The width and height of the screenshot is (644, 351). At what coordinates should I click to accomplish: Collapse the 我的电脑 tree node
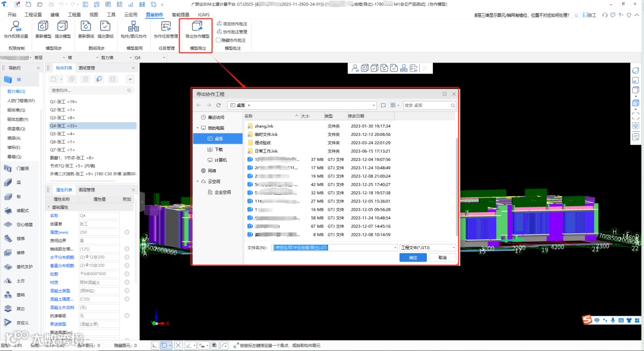pyautogui.click(x=197, y=128)
